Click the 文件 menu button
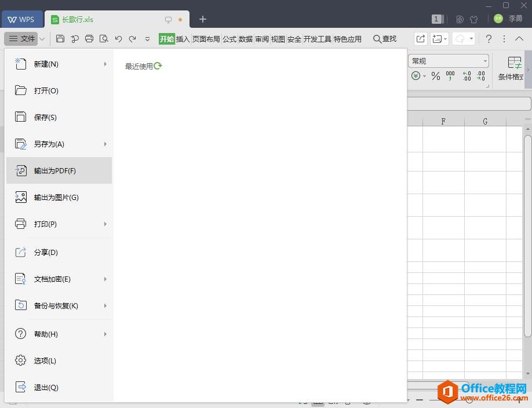The height and width of the screenshot is (408, 532). 21,39
